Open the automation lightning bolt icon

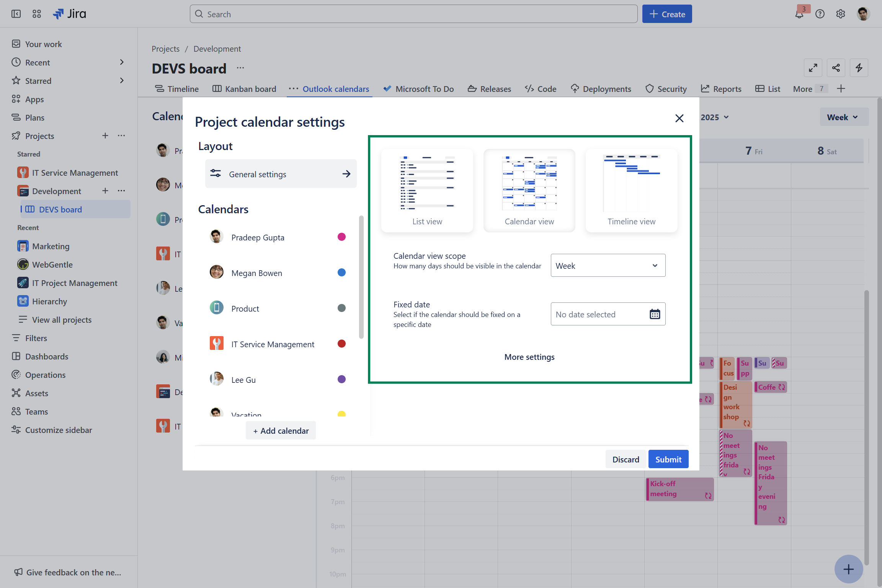pyautogui.click(x=859, y=68)
